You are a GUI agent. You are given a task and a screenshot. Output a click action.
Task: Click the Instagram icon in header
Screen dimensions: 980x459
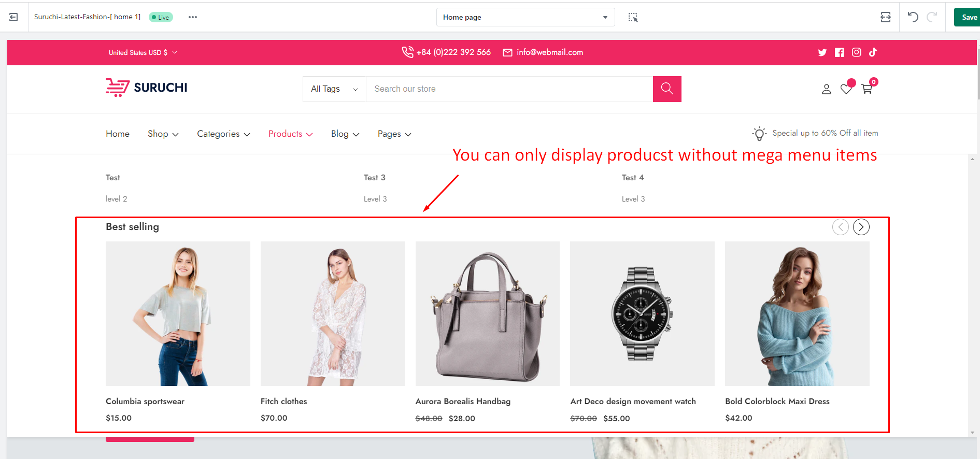tap(856, 52)
